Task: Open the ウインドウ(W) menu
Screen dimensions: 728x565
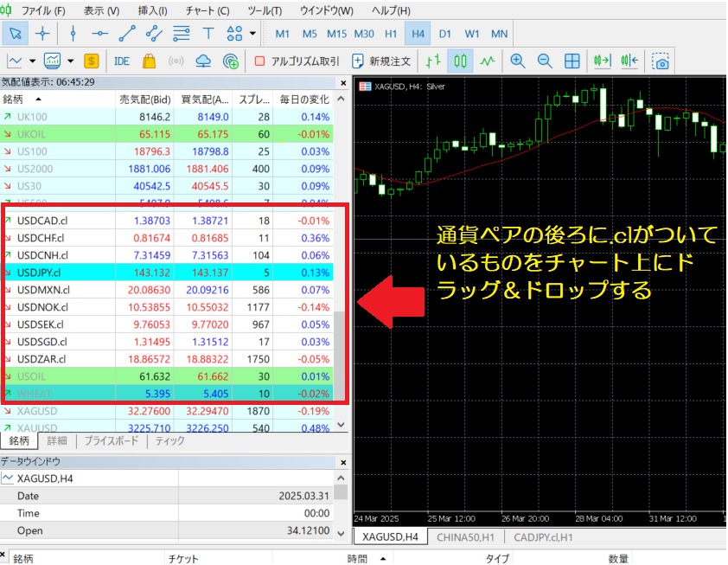Action: point(327,10)
